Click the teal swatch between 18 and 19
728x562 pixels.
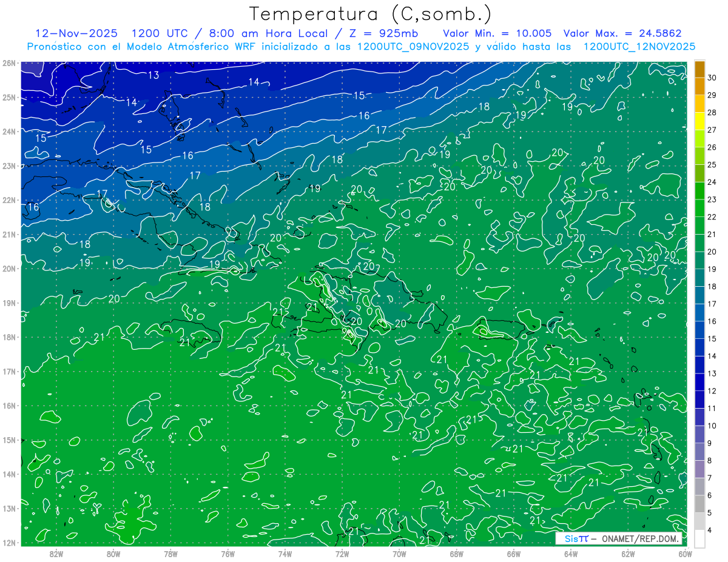pos(699,278)
